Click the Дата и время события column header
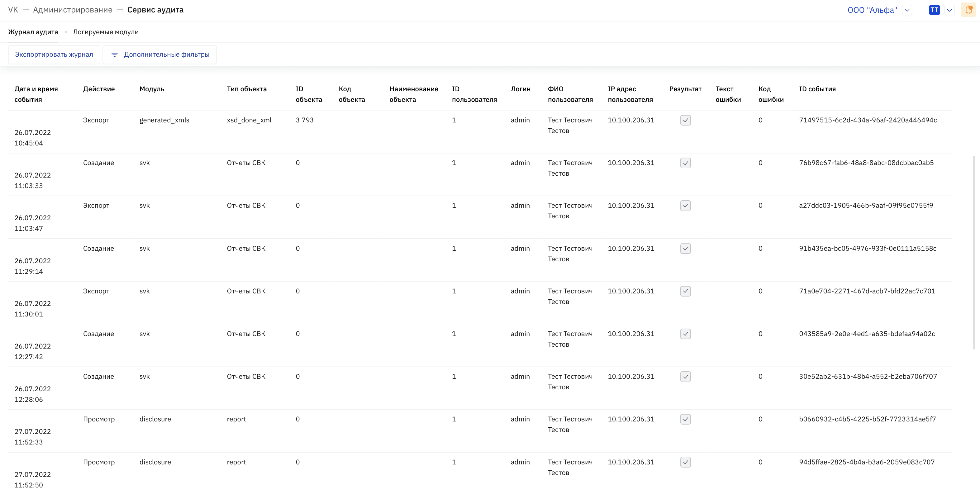The height and width of the screenshot is (494, 980). 36,94
